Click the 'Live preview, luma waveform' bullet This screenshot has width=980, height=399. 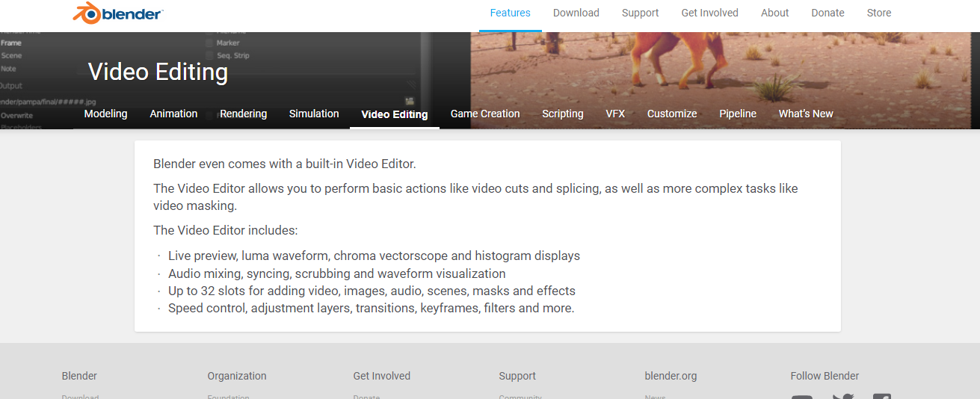pyautogui.click(x=374, y=256)
